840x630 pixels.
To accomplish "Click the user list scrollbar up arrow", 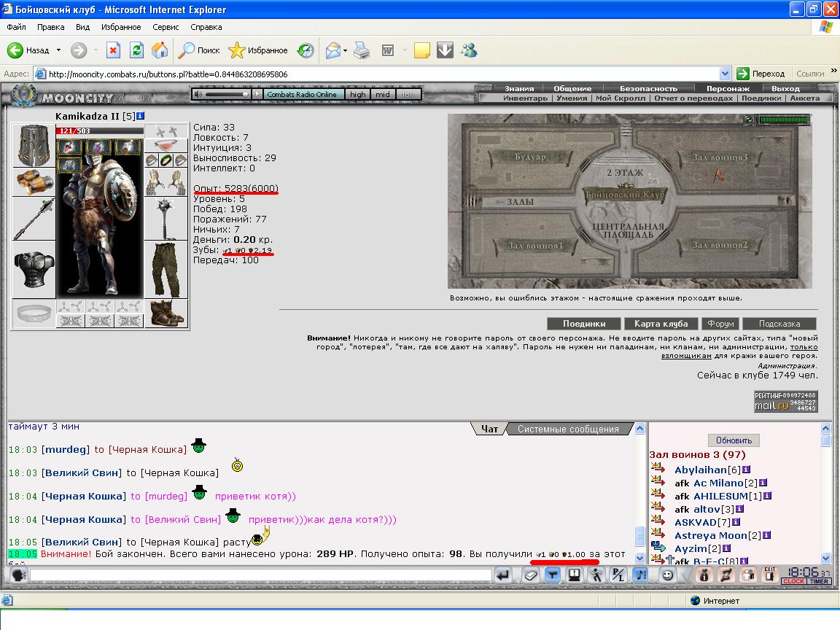I will point(825,428).
